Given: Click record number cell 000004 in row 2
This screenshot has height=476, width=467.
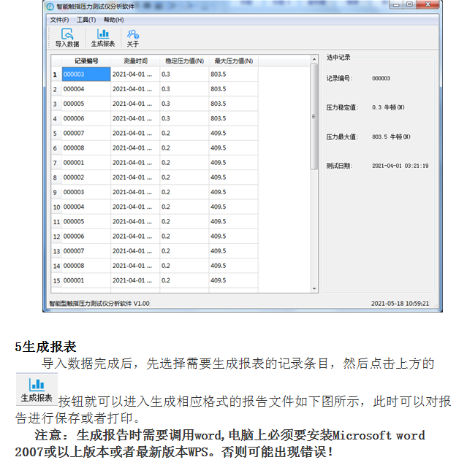Looking at the screenshot, I should (x=86, y=89).
